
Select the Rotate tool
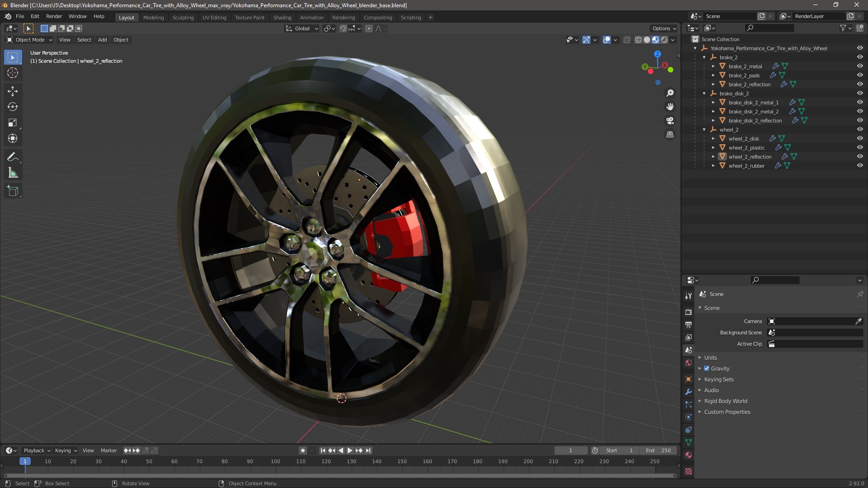point(13,107)
